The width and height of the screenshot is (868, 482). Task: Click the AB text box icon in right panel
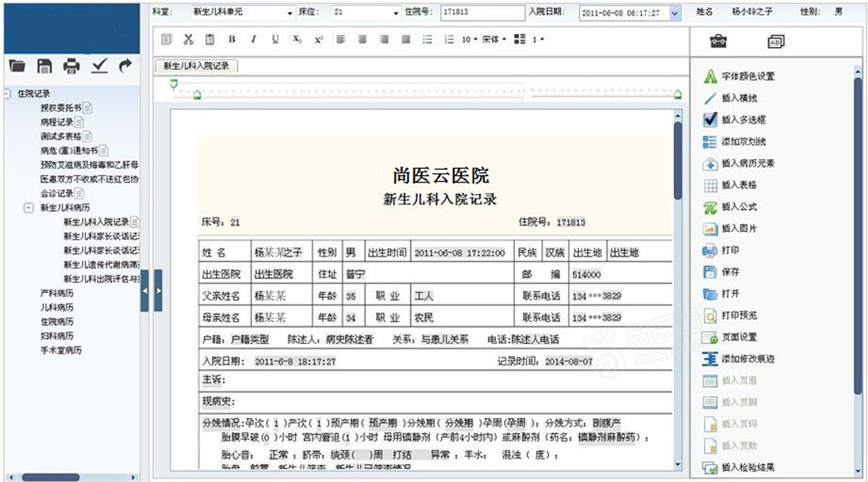coord(776,41)
